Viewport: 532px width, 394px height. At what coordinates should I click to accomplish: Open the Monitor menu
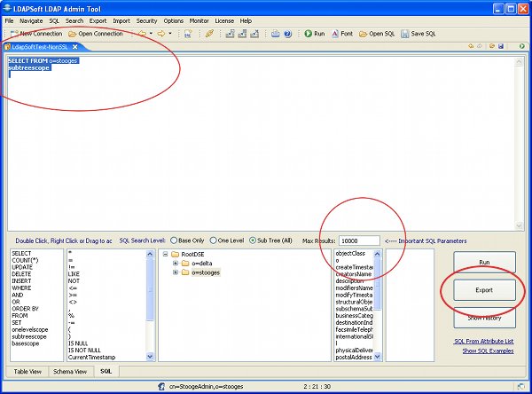(x=199, y=20)
